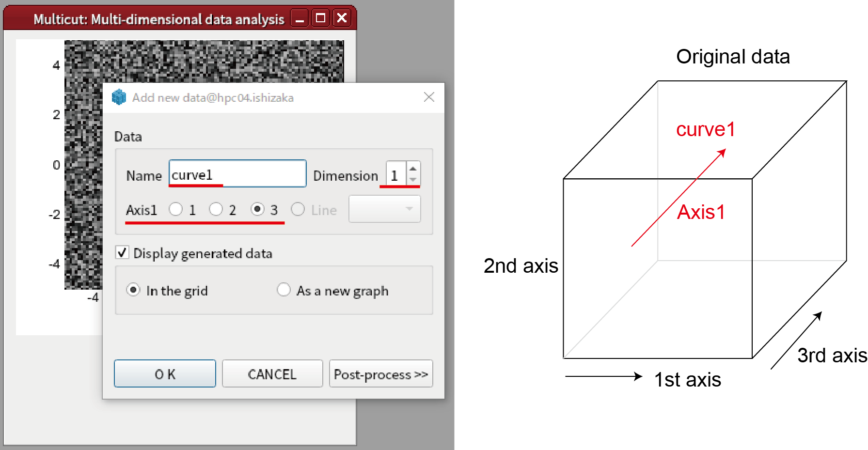
Task: Select the Line radio option
Action: coord(298,209)
